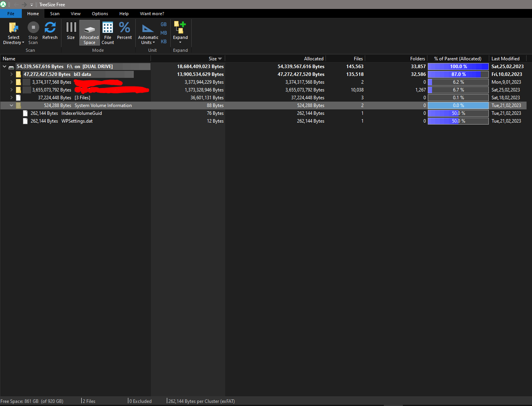Image resolution: width=532 pixels, height=406 pixels.
Task: Select the WPSettings.dat file
Action: [77, 121]
